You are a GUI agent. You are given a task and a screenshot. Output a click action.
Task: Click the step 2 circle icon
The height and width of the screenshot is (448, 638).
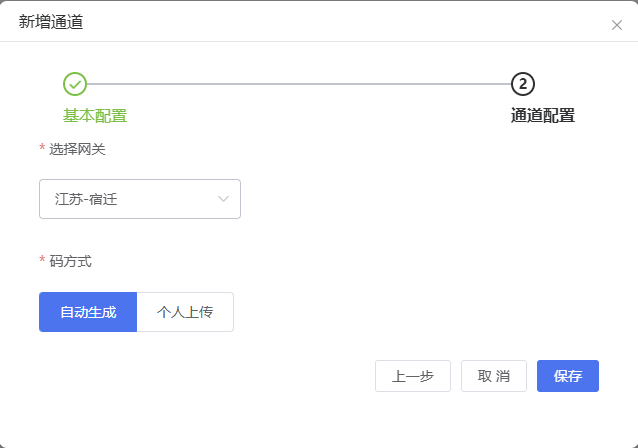pos(523,84)
